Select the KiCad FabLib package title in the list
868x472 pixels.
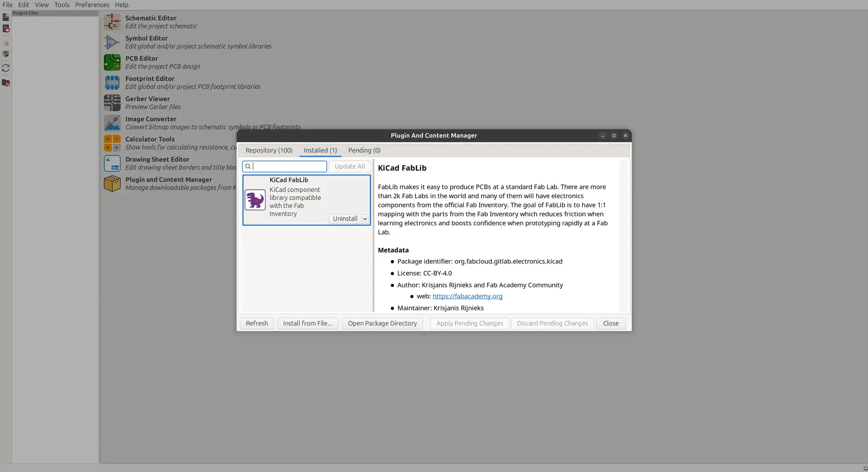pos(289,180)
